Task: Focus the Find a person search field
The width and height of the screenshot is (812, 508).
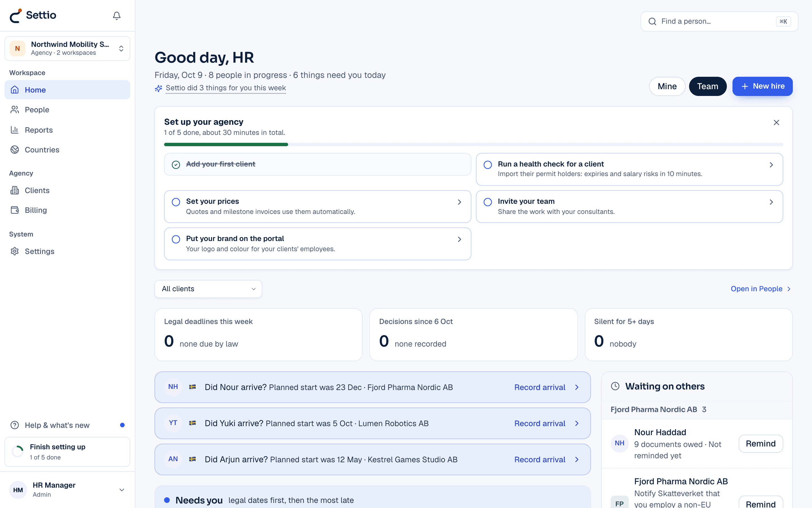Action: [719, 21]
